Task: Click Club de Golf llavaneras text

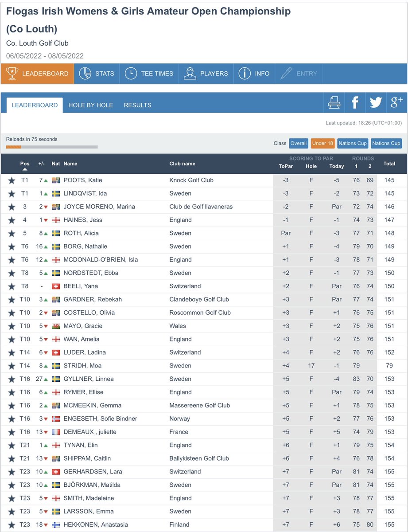Action: (x=201, y=207)
